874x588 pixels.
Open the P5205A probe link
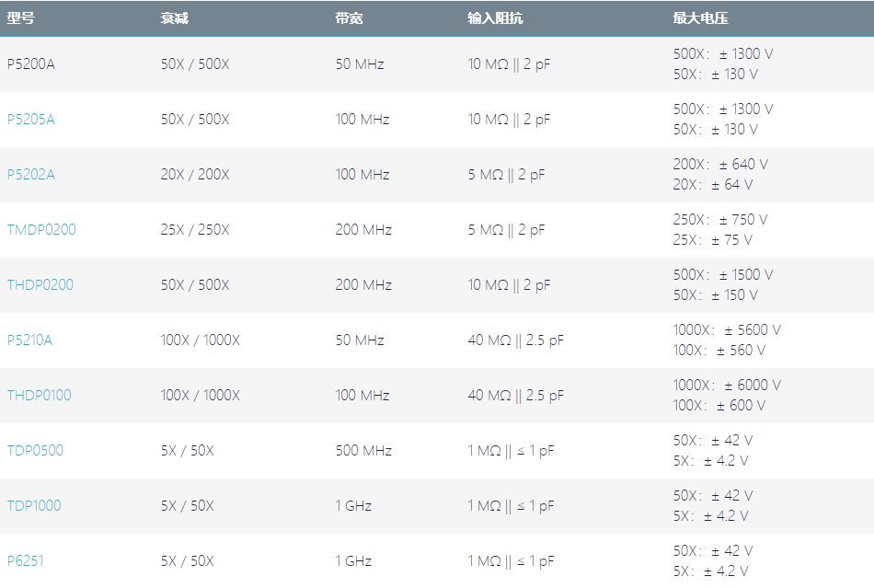pos(30,120)
